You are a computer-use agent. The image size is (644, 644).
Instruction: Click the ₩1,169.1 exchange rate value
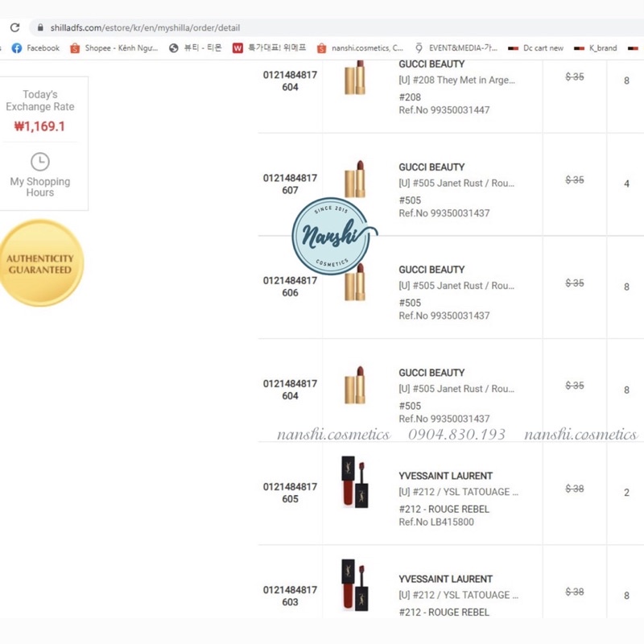[39, 126]
